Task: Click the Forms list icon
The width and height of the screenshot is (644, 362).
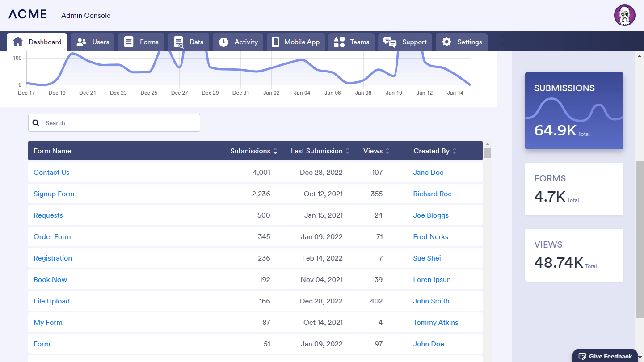Action: (129, 42)
